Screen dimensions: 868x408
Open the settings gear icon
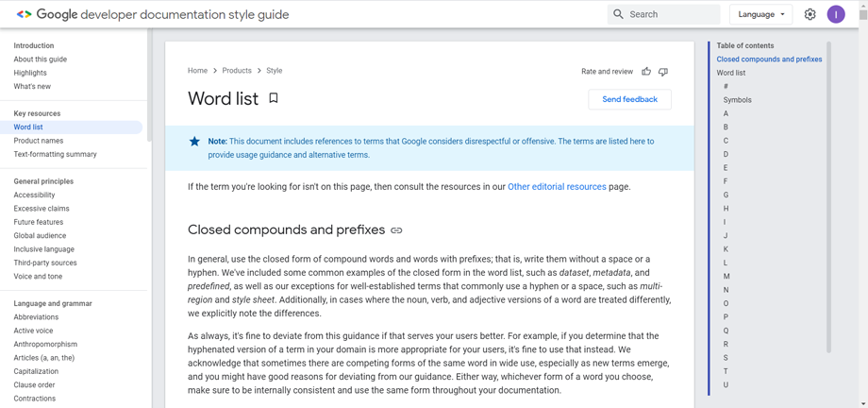tap(810, 14)
